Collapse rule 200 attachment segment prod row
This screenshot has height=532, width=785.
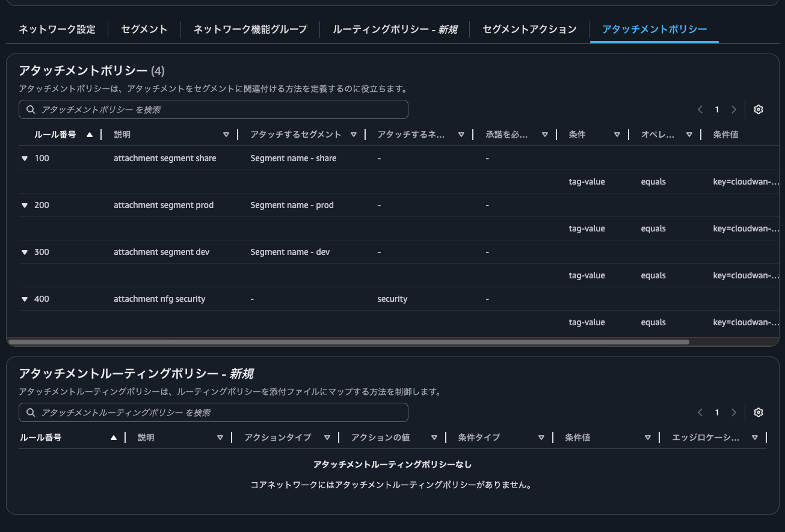click(x=24, y=205)
